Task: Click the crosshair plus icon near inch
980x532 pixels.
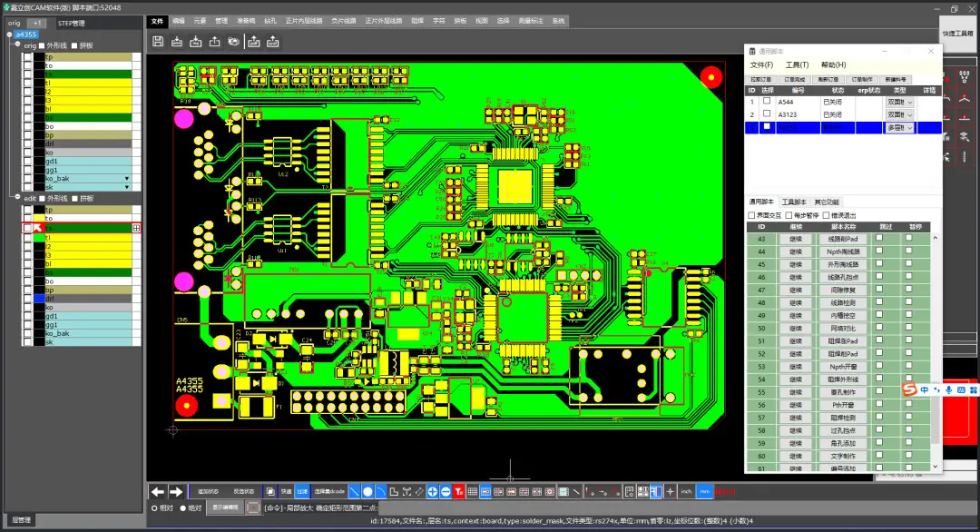Action: (670, 492)
